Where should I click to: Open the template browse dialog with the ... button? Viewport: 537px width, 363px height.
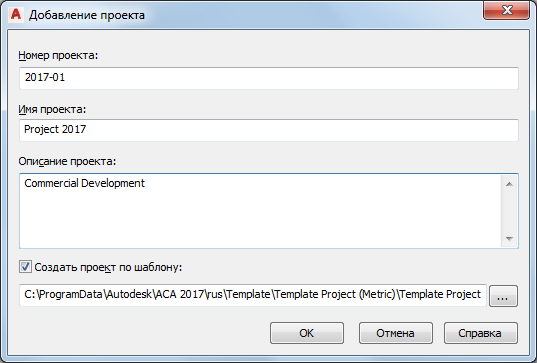click(503, 296)
